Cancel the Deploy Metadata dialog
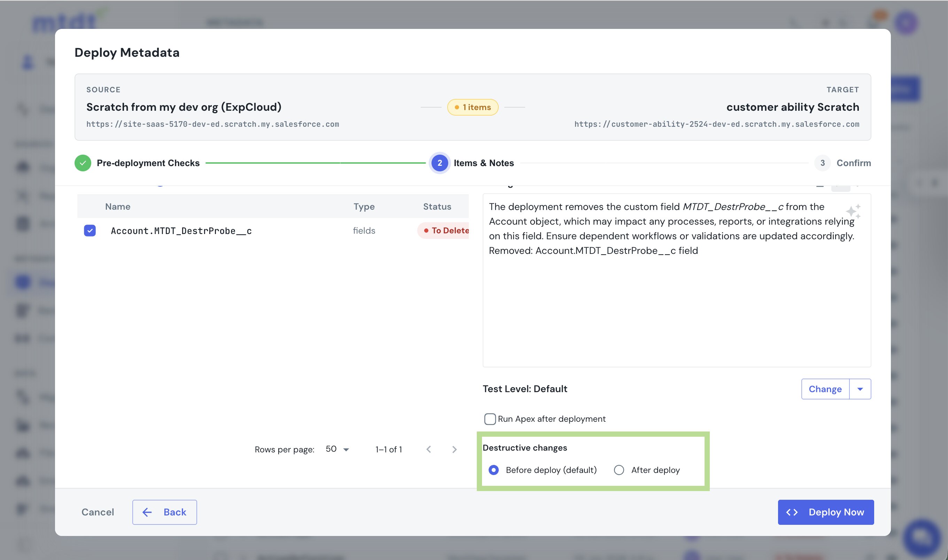Screen dimensions: 948x560 coord(98,512)
